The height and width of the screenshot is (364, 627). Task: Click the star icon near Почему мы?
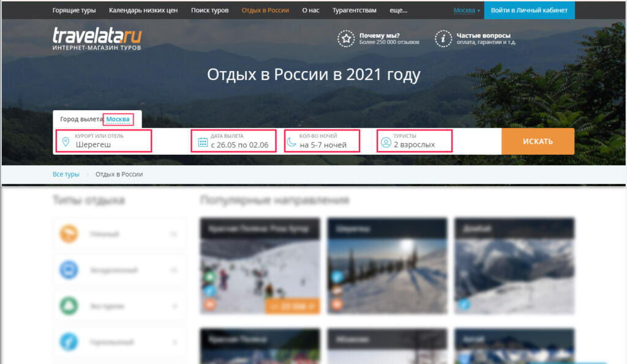tap(346, 39)
